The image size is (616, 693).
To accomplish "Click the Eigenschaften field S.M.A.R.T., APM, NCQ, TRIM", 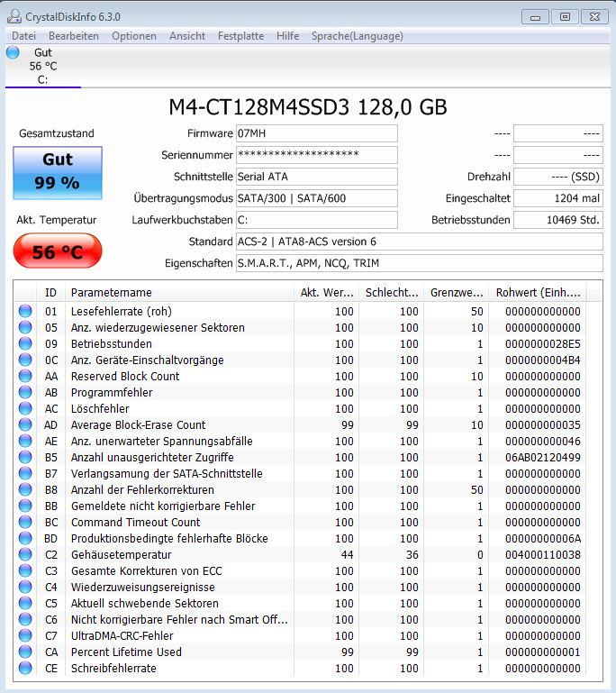I will pos(420,263).
